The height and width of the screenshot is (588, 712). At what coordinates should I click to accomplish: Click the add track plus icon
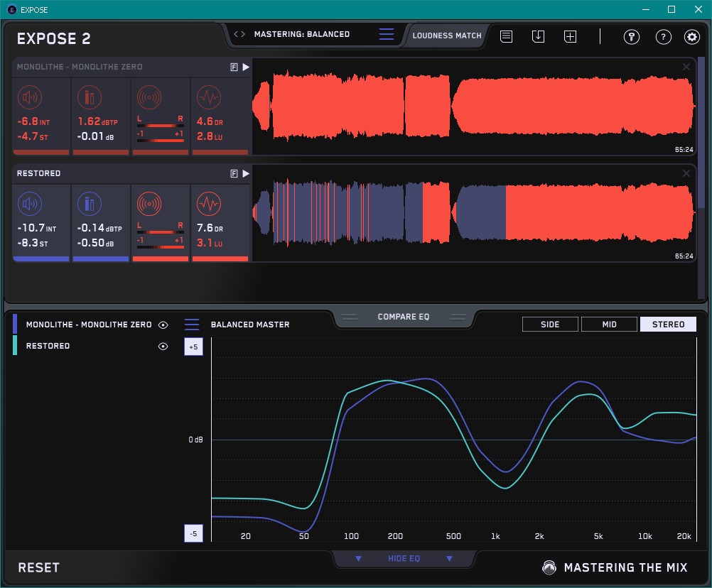coord(570,36)
